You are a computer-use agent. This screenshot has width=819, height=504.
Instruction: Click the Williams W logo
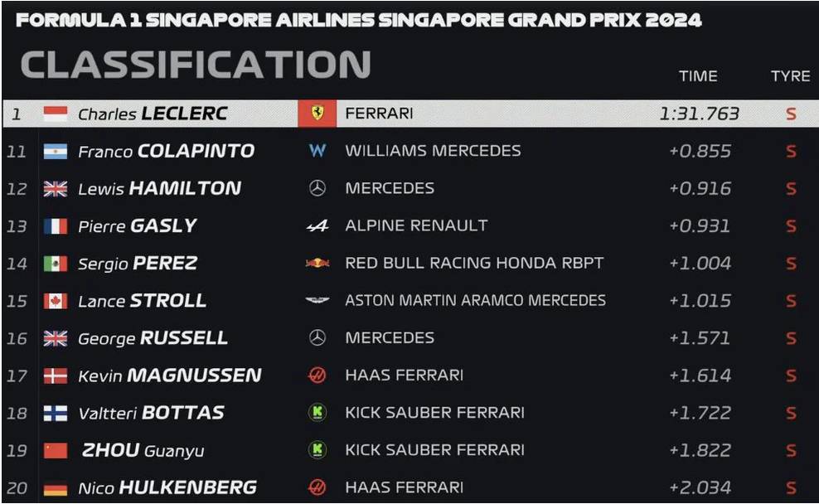click(317, 151)
